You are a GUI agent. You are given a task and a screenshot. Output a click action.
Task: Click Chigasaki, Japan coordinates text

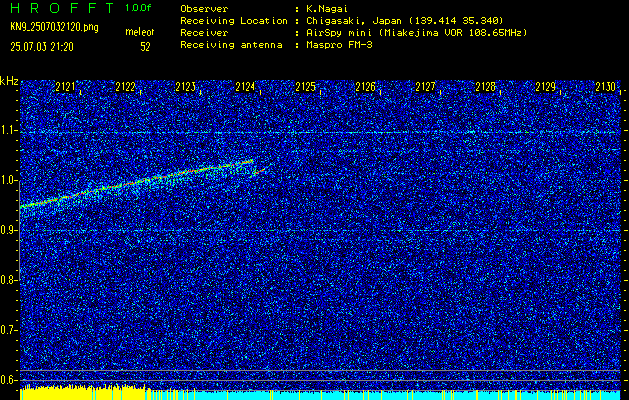[x=404, y=21]
